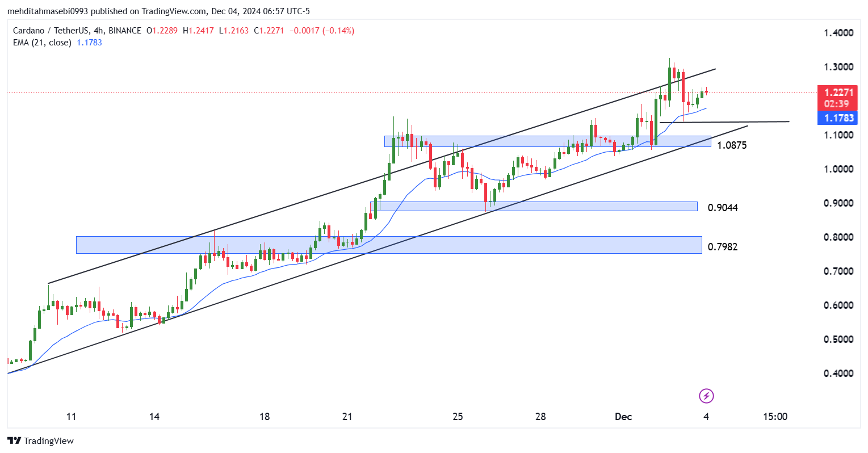Click the 0.6000 price axis value
Viewport: 868px width, 453px height.
pos(838,305)
